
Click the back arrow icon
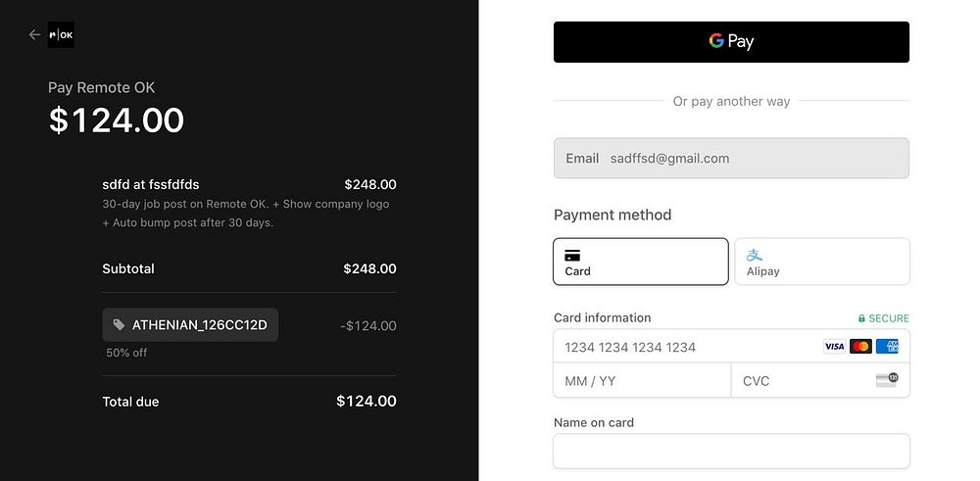pos(35,35)
